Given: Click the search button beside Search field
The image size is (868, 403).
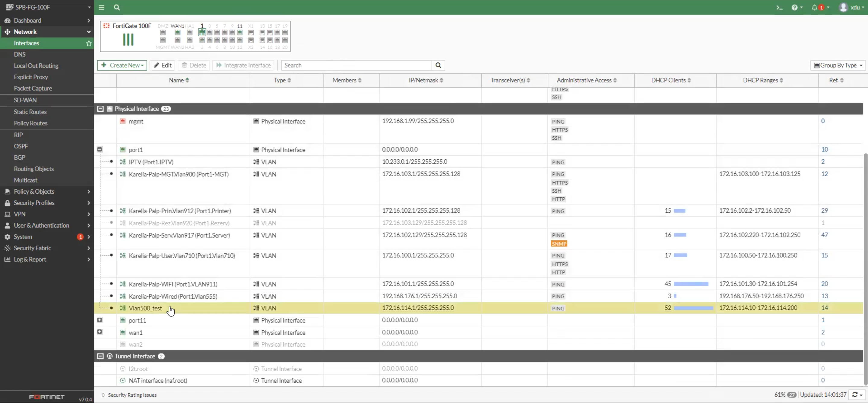Looking at the screenshot, I should [438, 65].
